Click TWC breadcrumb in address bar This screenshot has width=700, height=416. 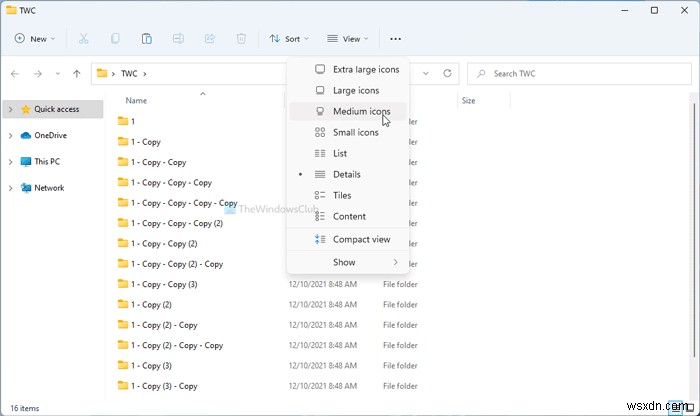(x=129, y=74)
